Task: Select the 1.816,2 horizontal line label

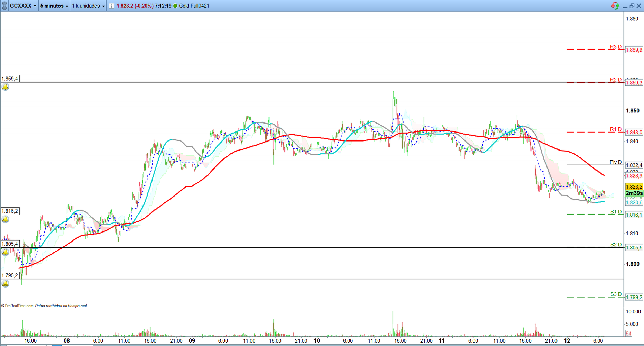Action: (10, 211)
